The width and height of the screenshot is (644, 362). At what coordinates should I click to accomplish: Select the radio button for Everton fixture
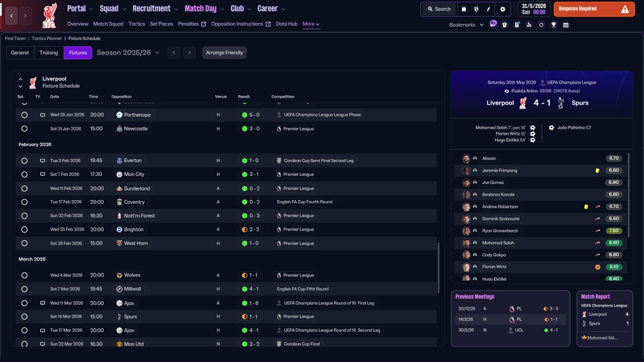coord(24,161)
